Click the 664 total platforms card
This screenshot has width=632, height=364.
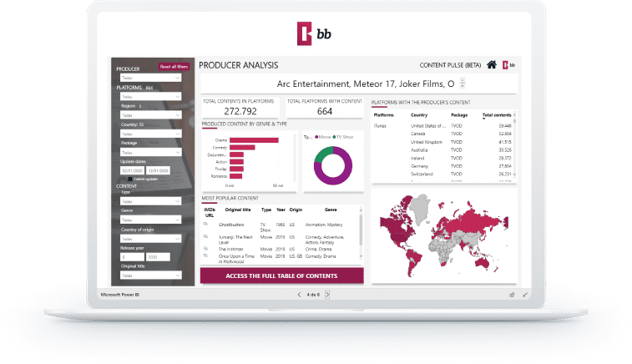click(x=325, y=108)
